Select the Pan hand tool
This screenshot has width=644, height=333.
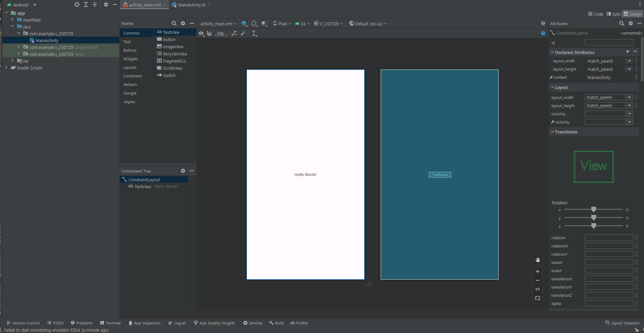tap(537, 260)
